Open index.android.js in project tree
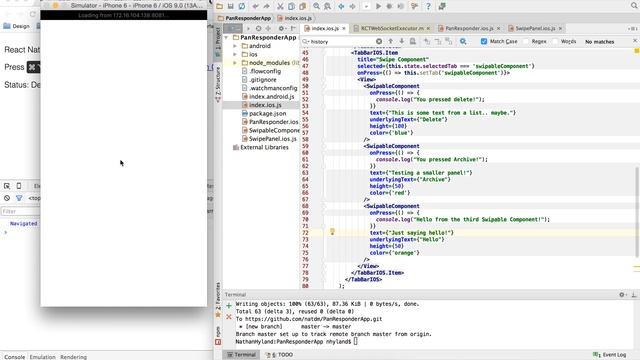 pos(268,96)
